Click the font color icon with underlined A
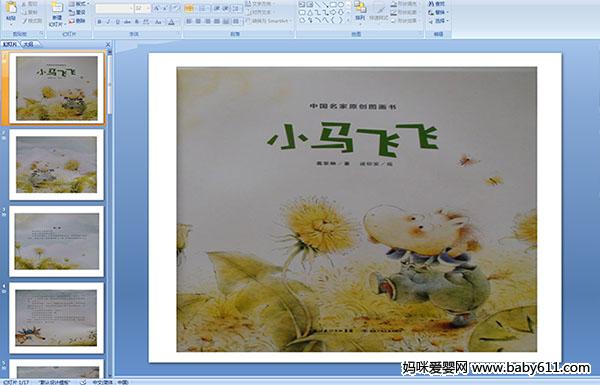600x385 pixels. coord(171,22)
